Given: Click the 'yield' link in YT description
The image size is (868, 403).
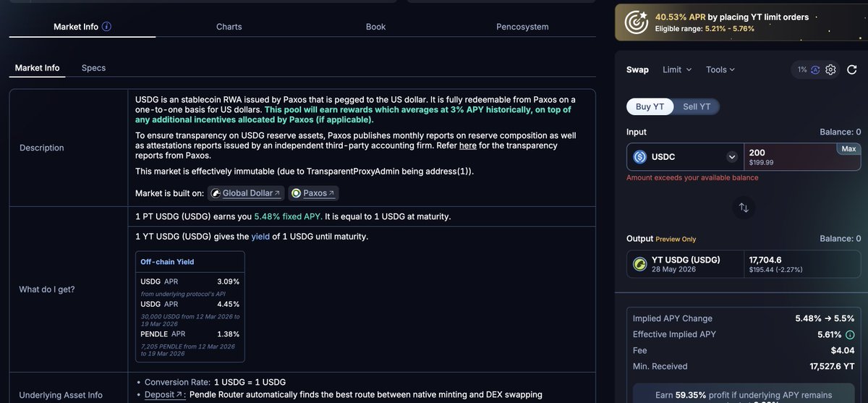Looking at the screenshot, I should [x=260, y=237].
